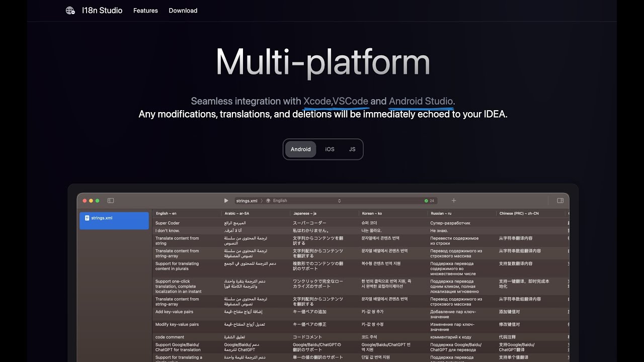The height and width of the screenshot is (362, 644).
Task: Click the I18n Studio brand name
Action: coord(102,11)
